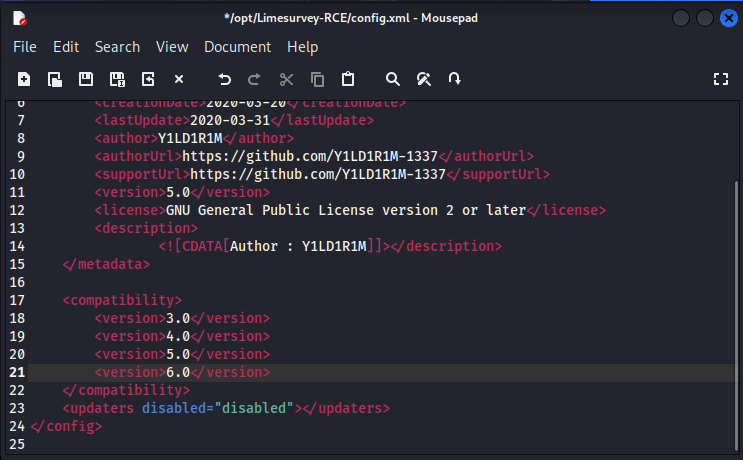The width and height of the screenshot is (743, 460).
Task: Open Find with the magnifier icon
Action: (x=393, y=79)
